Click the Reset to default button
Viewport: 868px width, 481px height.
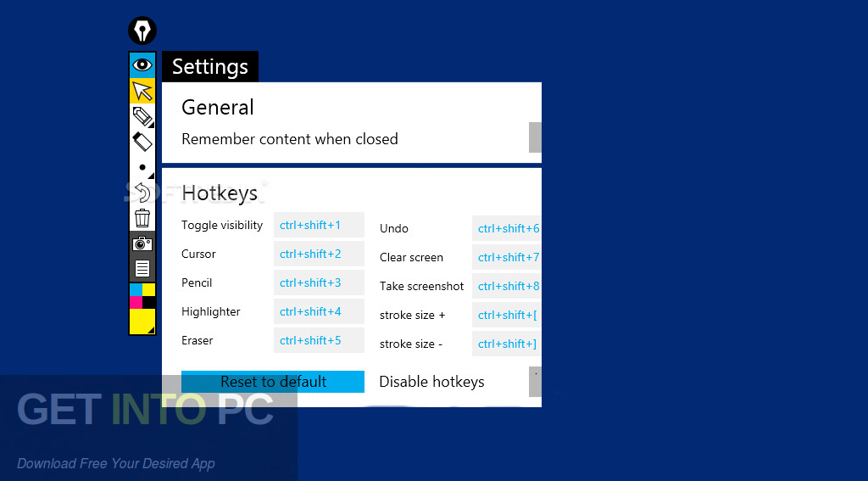tap(273, 382)
